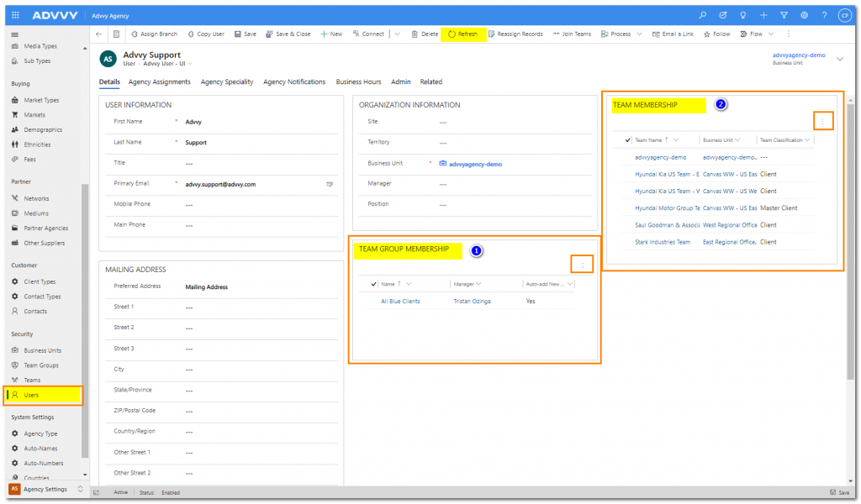The height and width of the screenshot is (504, 861).
Task: Click the advanced filter funnel icon
Action: (784, 15)
